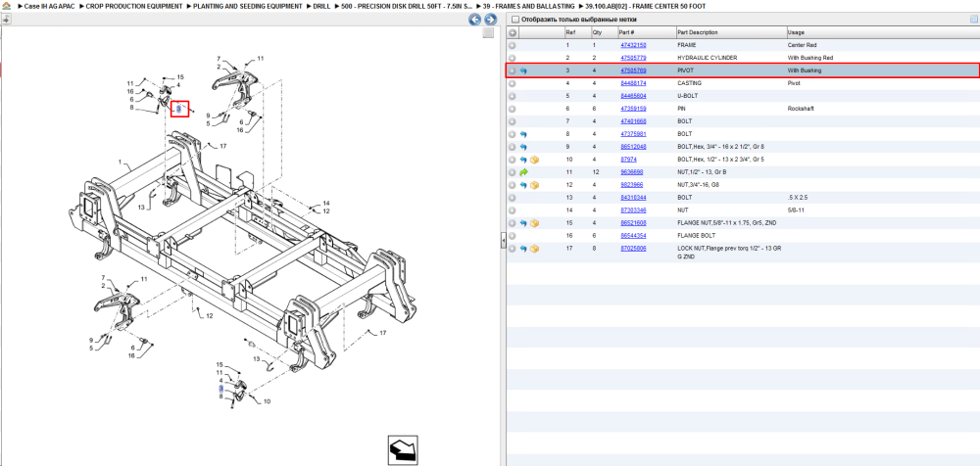980x466 pixels.
Task: Open part number 47432150 link
Action: tap(633, 46)
